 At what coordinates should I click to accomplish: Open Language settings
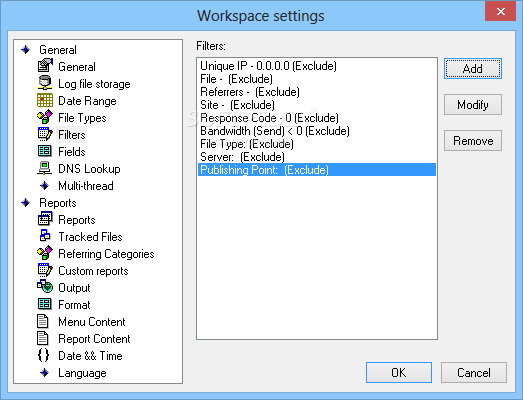[x=82, y=373]
